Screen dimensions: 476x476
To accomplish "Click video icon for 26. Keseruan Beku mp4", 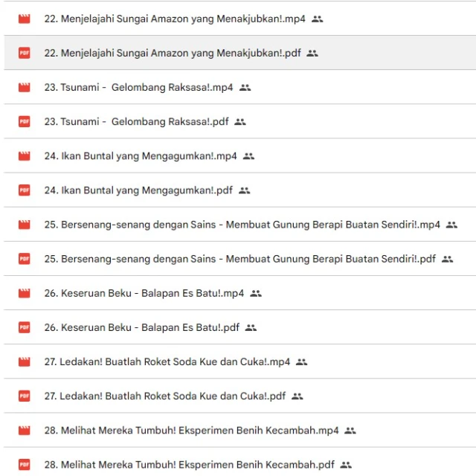I will 25,293.
